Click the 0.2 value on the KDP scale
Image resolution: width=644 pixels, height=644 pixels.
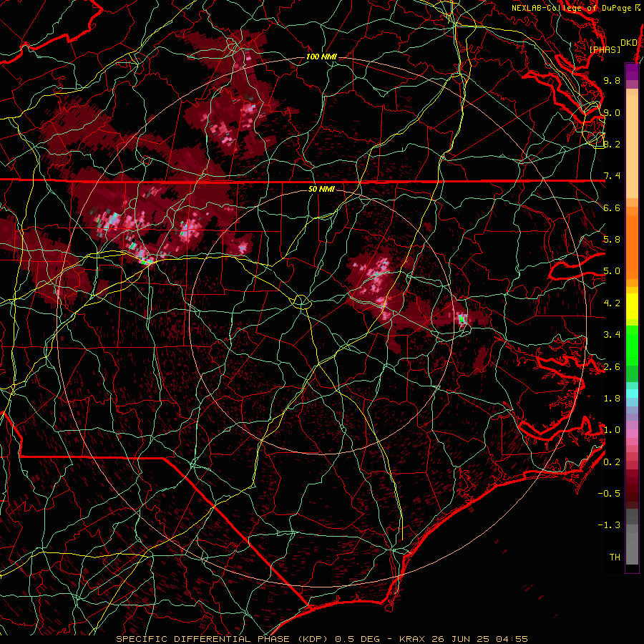point(612,462)
